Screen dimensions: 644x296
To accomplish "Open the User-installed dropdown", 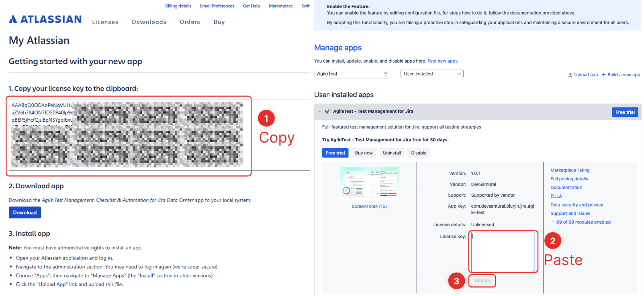I will [431, 74].
